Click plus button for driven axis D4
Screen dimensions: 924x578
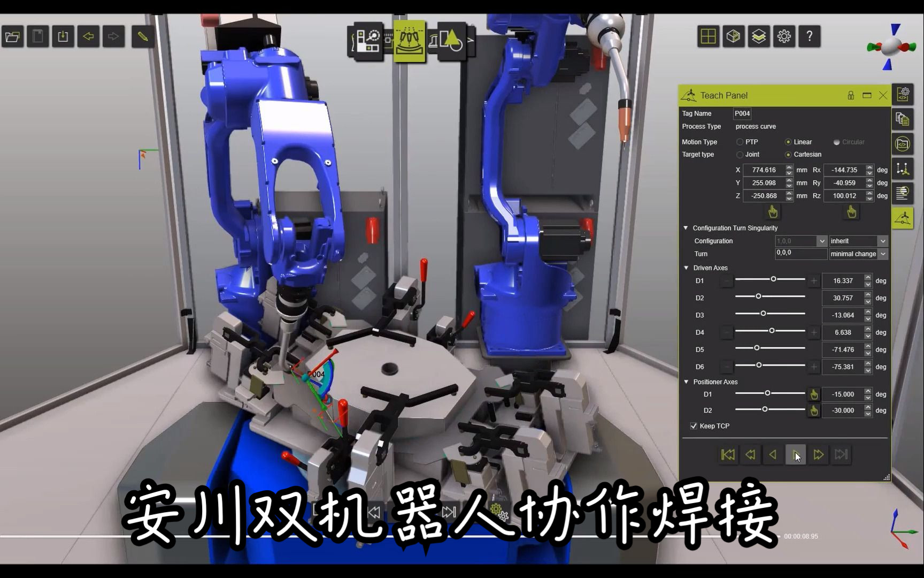(814, 332)
